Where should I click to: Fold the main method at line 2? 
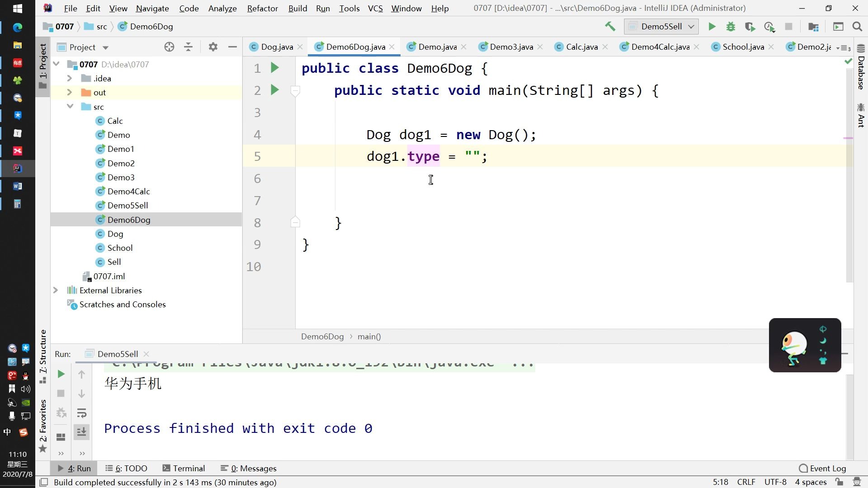[295, 90]
